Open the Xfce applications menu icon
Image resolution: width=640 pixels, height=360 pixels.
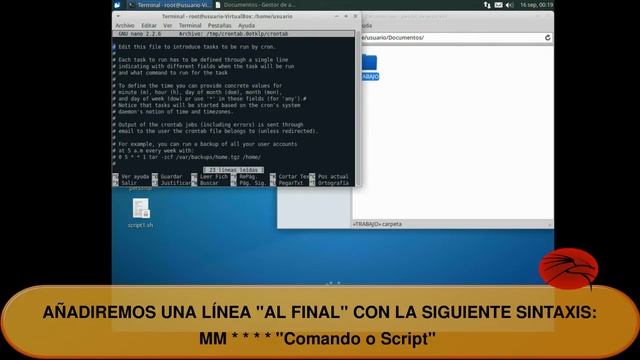117,5
